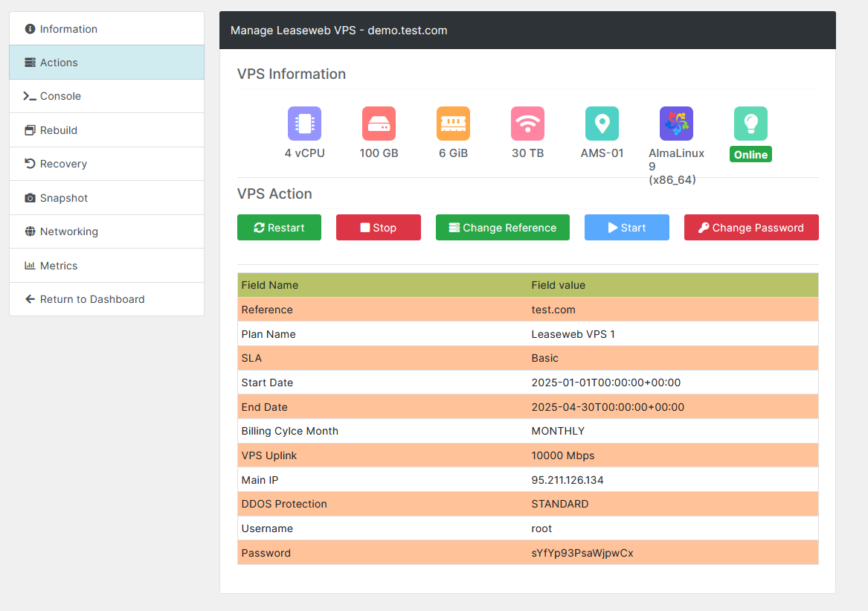Click the red Stop button
The image size is (868, 611).
pyautogui.click(x=378, y=228)
